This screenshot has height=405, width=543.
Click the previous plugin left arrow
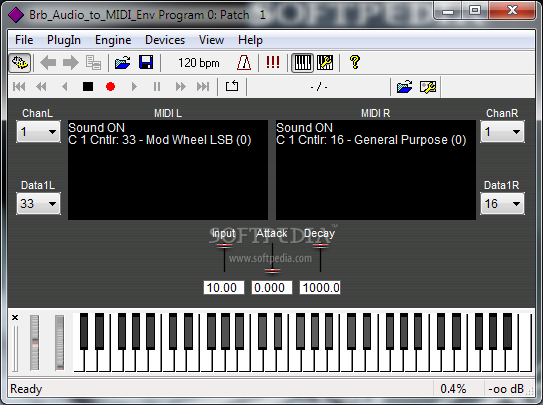click(48, 63)
